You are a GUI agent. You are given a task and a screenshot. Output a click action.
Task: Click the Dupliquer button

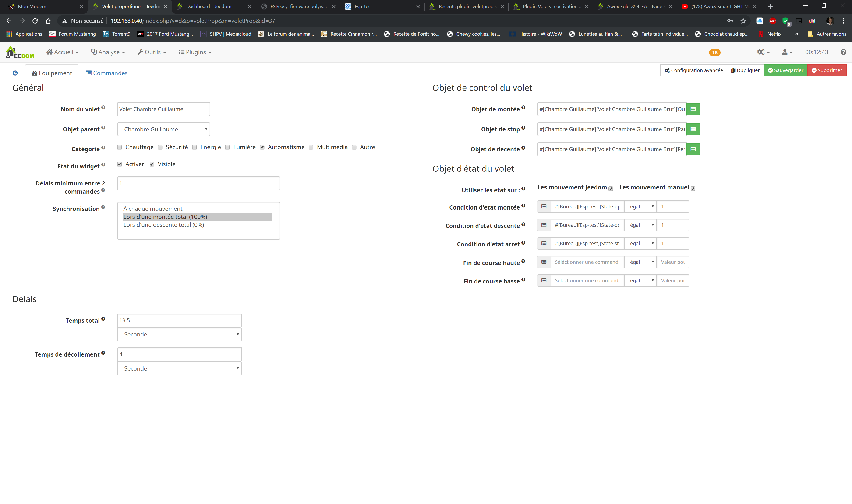coord(745,70)
